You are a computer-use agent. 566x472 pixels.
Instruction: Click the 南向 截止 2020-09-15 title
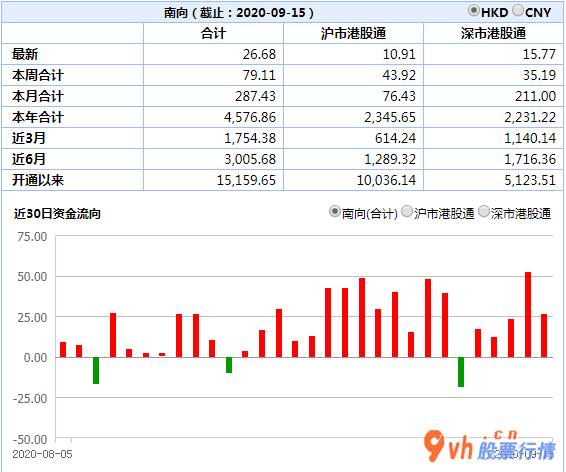239,13
